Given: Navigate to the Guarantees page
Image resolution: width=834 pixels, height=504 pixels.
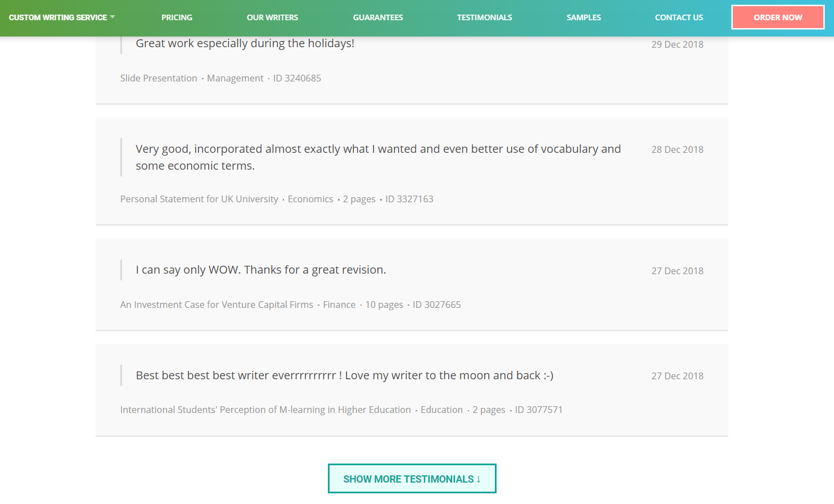Looking at the screenshot, I should [x=378, y=17].
